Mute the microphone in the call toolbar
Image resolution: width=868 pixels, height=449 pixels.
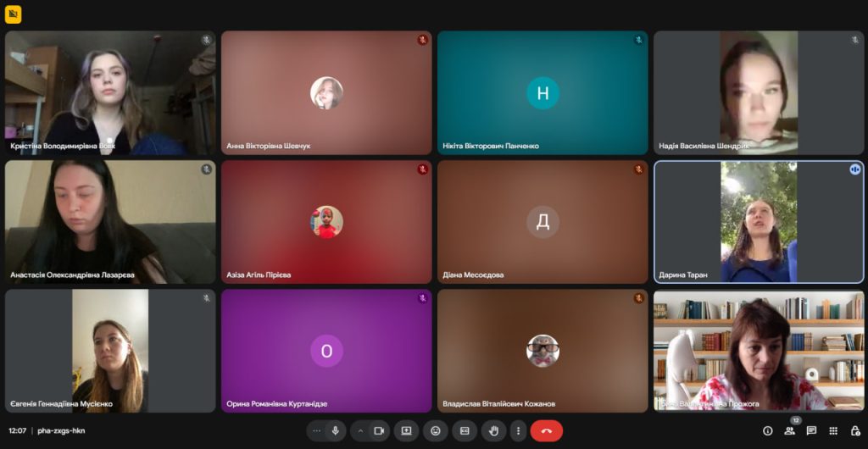click(x=336, y=430)
